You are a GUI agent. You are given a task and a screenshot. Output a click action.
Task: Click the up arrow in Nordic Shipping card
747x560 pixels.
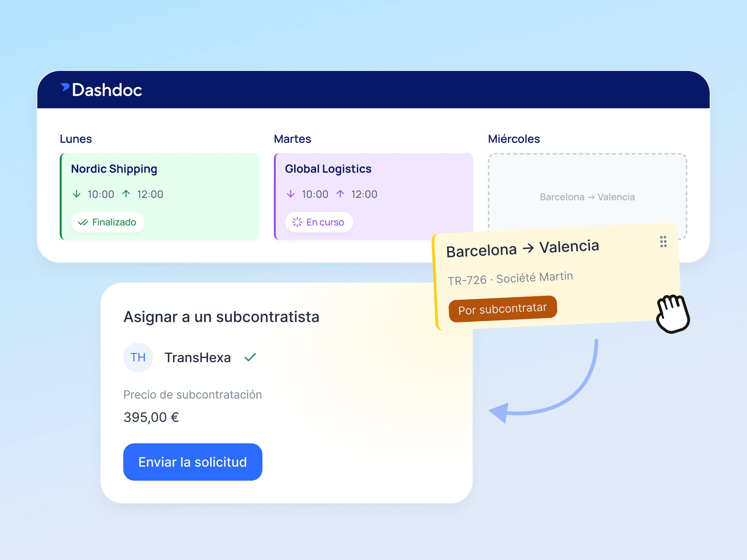tap(126, 194)
